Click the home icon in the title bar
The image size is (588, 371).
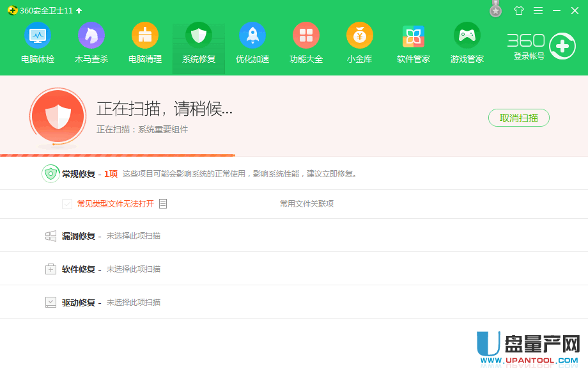click(519, 10)
